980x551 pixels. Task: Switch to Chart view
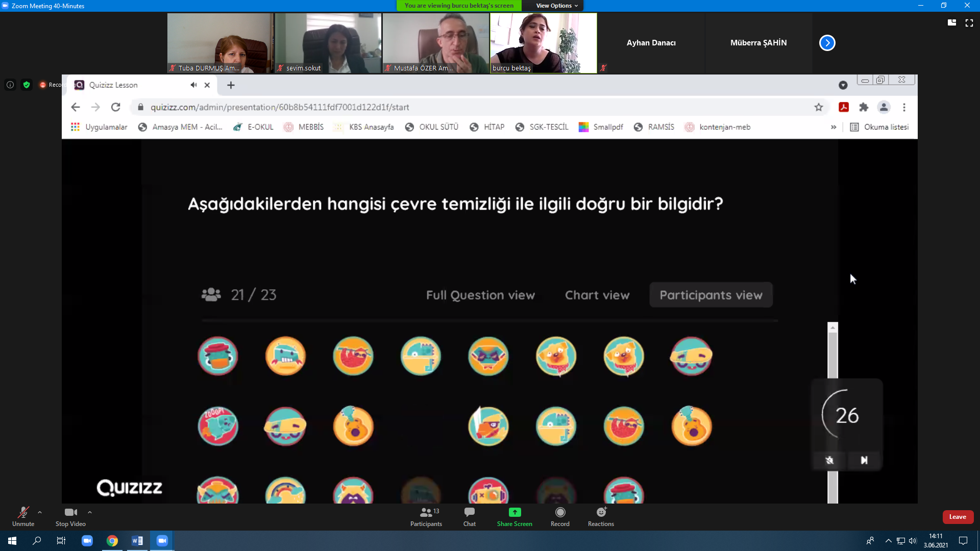pos(598,295)
